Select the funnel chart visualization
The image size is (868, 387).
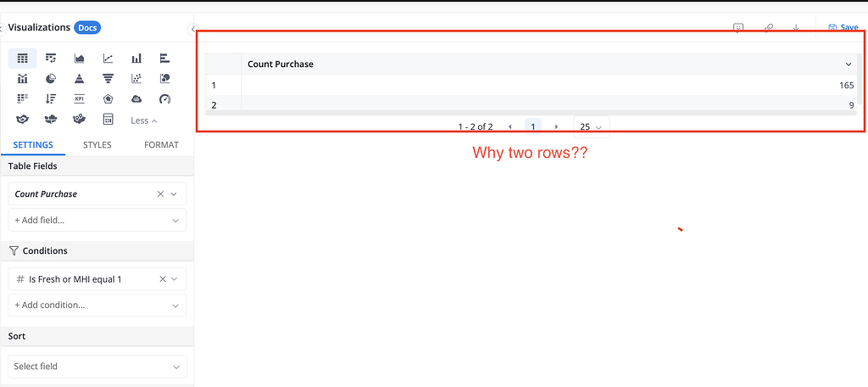pos(108,79)
